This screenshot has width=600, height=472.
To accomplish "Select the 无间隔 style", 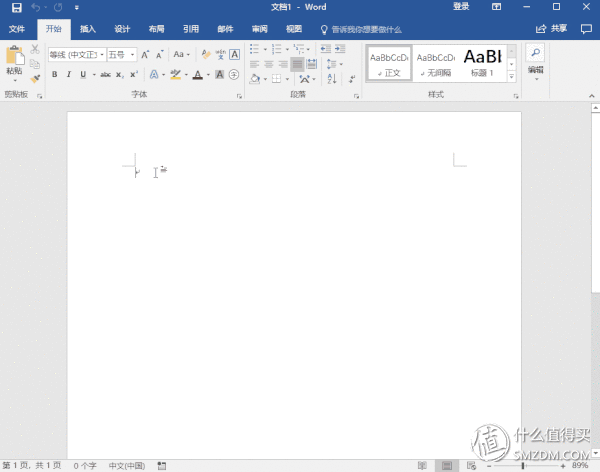I will (435, 63).
